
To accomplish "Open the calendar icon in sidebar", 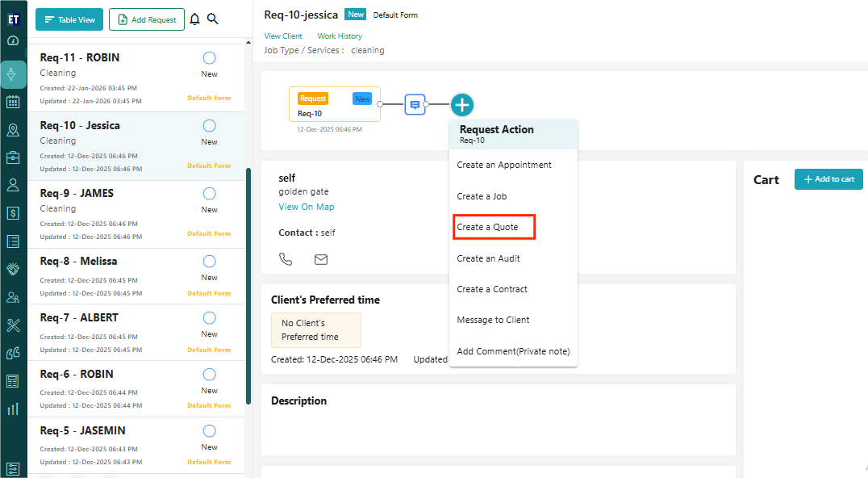I will [x=13, y=102].
